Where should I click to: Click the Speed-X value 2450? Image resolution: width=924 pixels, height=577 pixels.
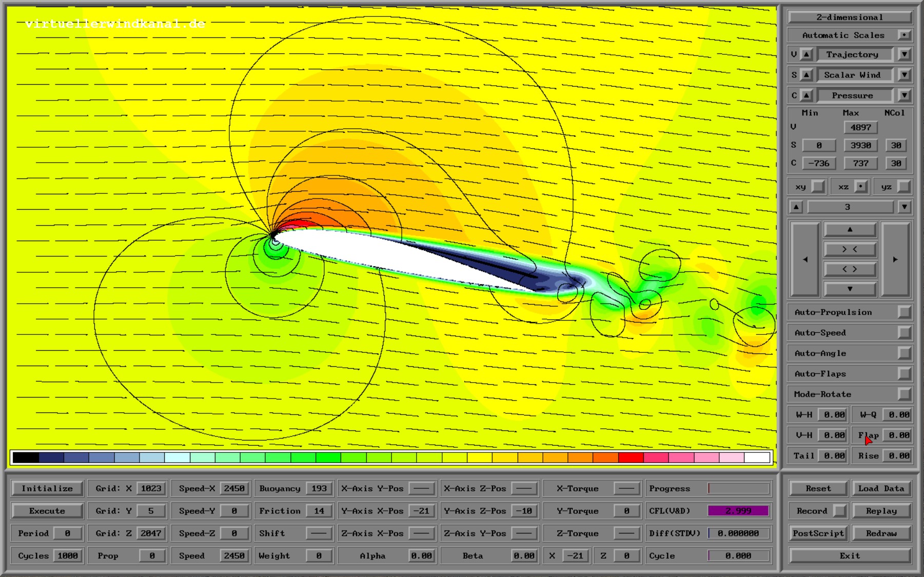(234, 488)
